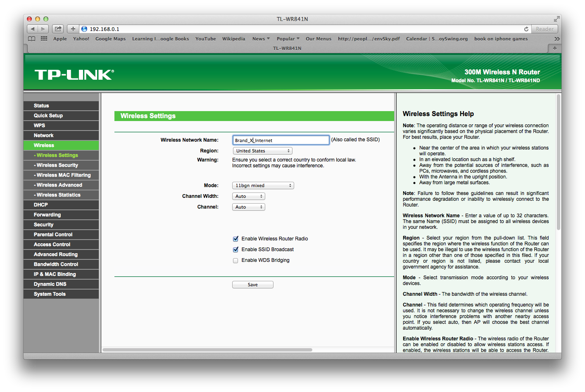Click the plus add bookmark button

pyautogui.click(x=73, y=29)
